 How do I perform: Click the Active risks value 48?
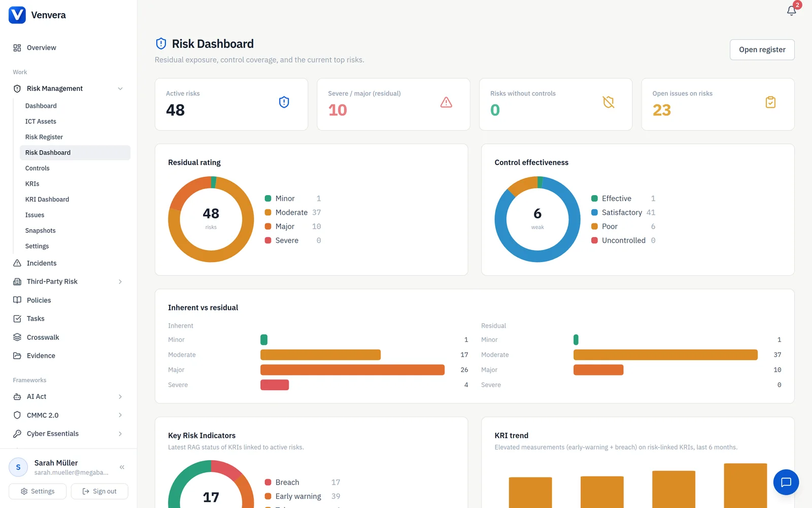point(176,110)
